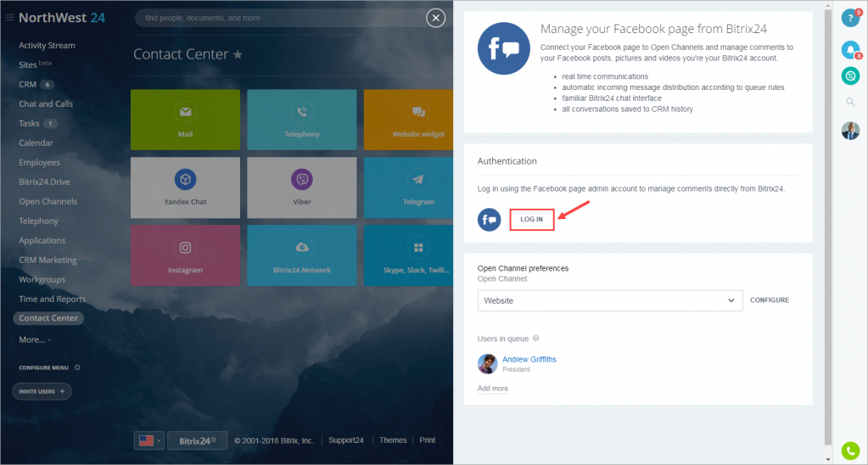This screenshot has width=868, height=465.
Task: Click the NorthWest 24 portal title
Action: [62, 18]
